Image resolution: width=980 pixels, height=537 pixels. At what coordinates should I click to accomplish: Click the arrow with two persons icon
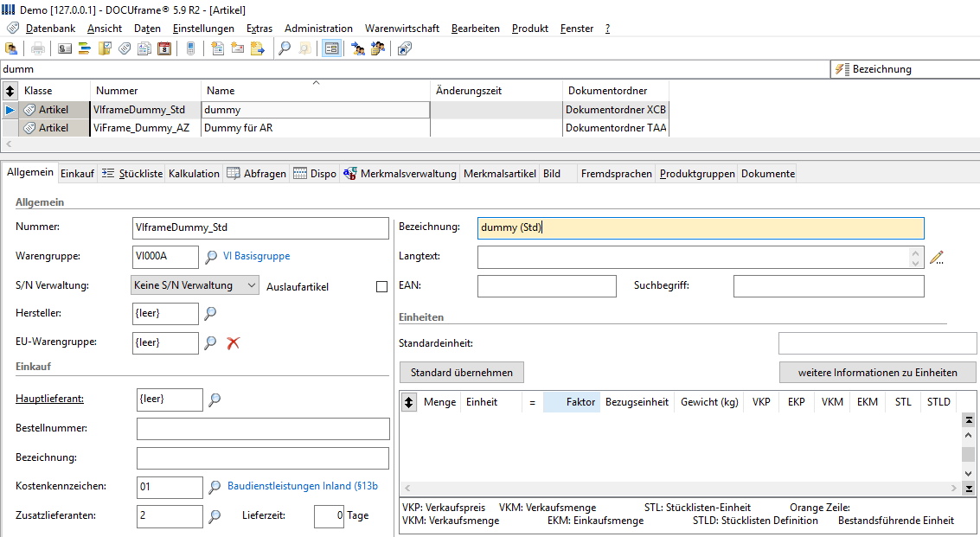[x=358, y=48]
